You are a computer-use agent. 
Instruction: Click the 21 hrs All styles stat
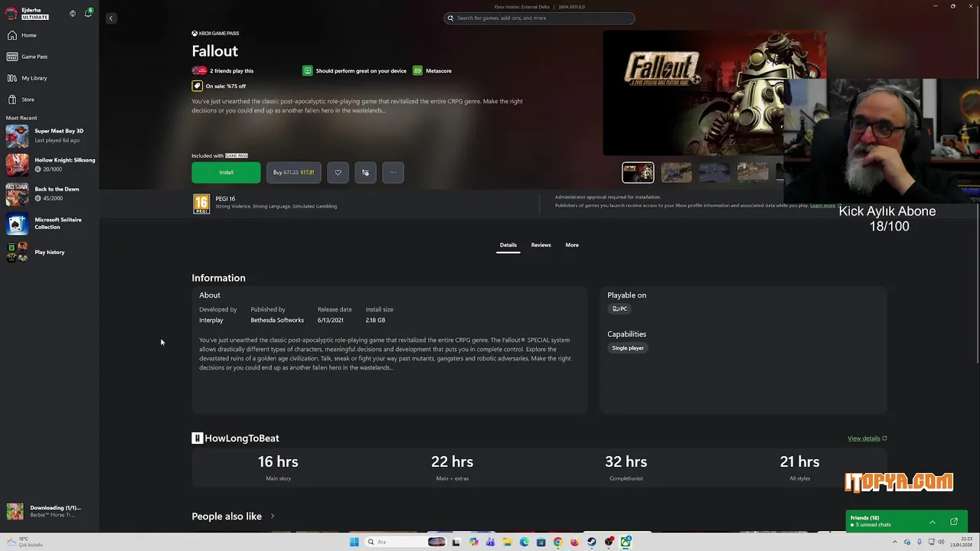point(799,468)
